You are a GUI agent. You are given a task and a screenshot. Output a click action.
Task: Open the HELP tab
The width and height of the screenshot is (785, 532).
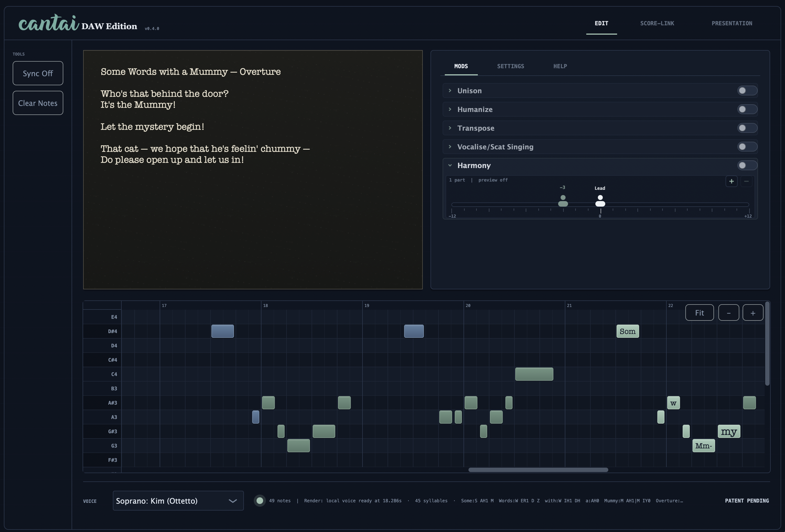coord(560,66)
